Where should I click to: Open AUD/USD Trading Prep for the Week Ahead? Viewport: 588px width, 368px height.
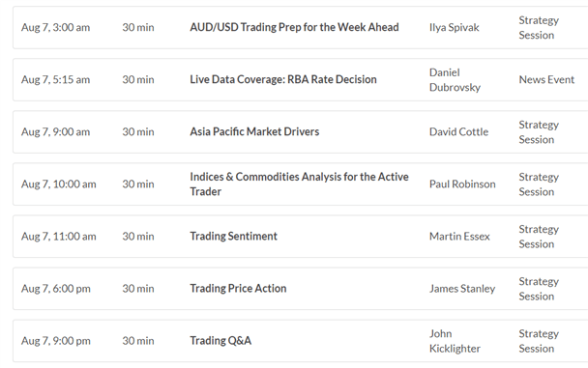click(x=294, y=27)
